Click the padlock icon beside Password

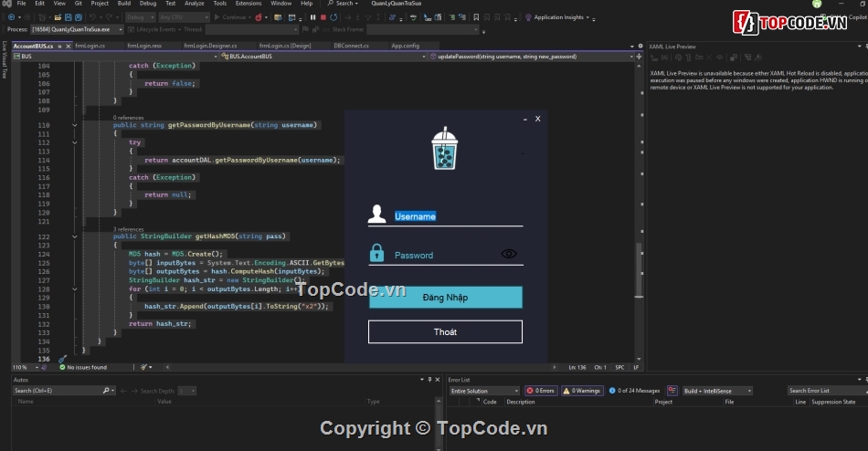point(376,253)
